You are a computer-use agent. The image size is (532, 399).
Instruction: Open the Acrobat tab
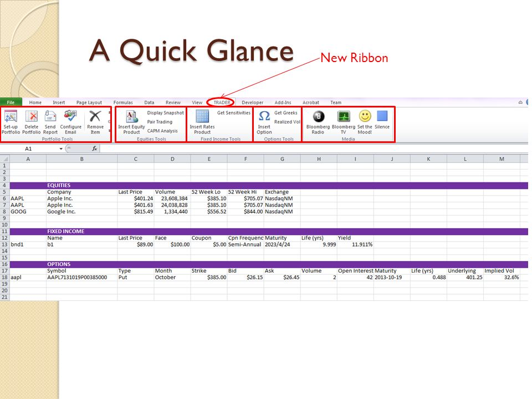coord(311,103)
